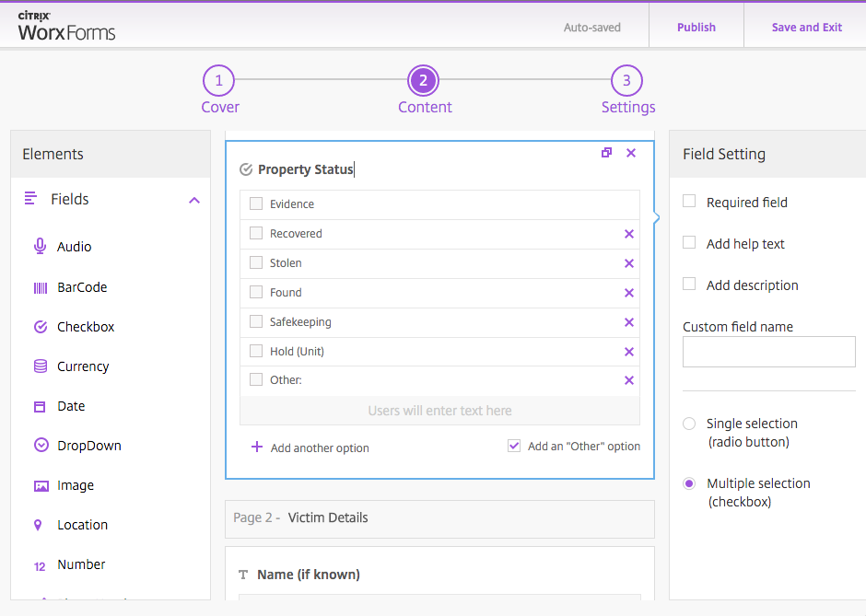The image size is (866, 616).
Task: Click the Currency field icon
Action: point(40,366)
